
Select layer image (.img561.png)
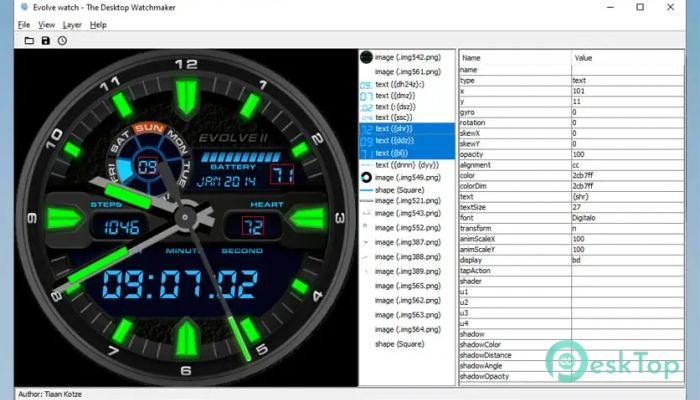click(408, 71)
